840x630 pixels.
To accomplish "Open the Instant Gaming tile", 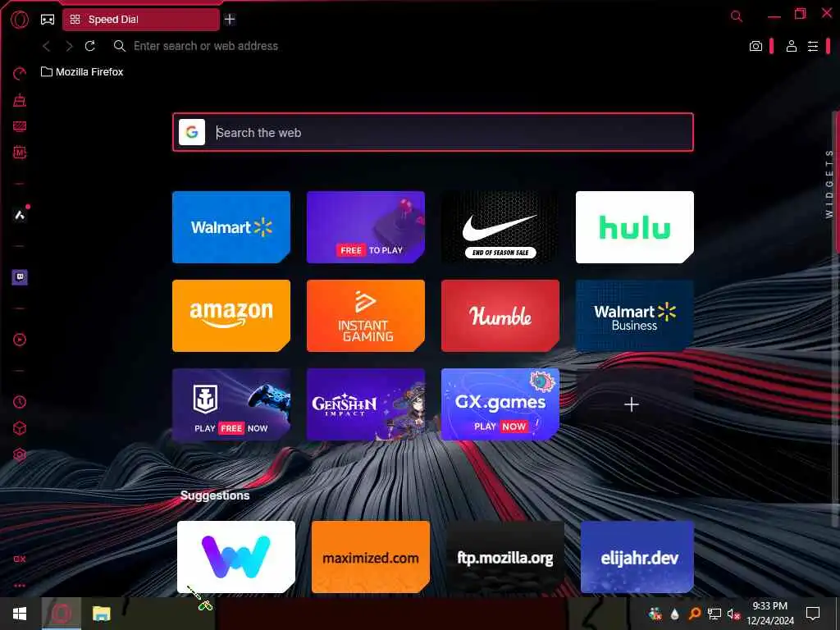I will click(365, 316).
